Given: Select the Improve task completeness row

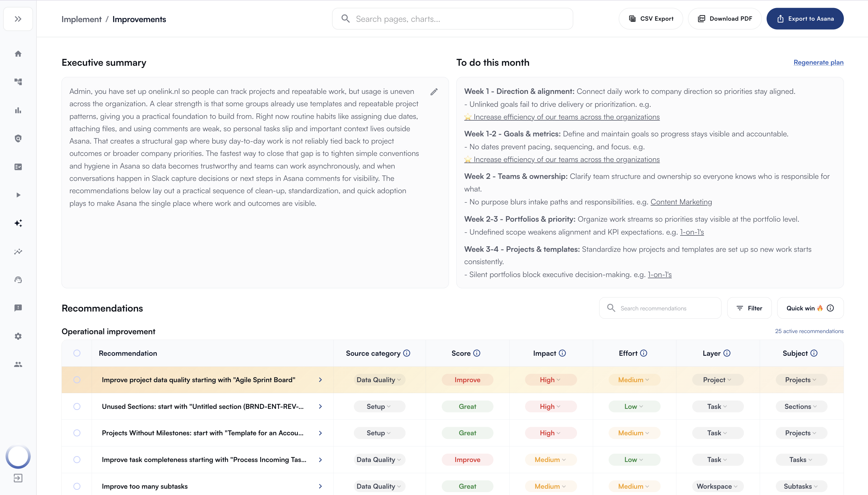Looking at the screenshot, I should (x=77, y=460).
